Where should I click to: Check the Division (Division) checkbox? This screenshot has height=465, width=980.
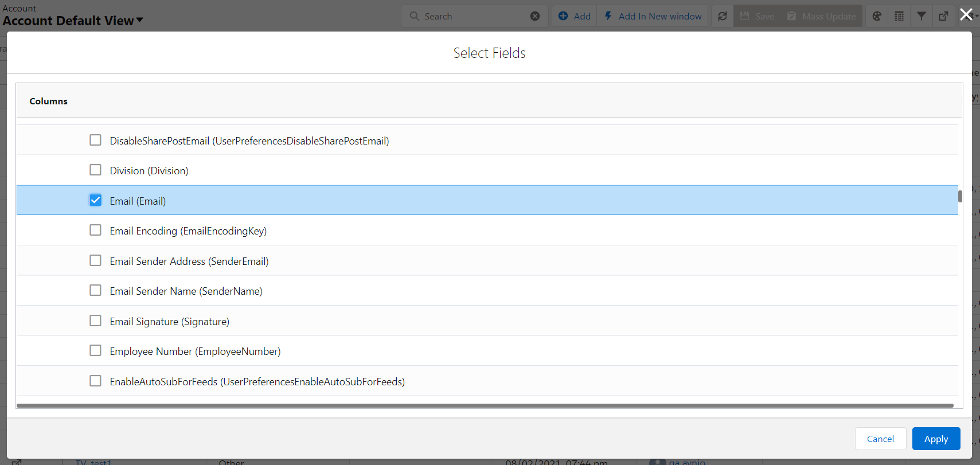[x=95, y=170]
